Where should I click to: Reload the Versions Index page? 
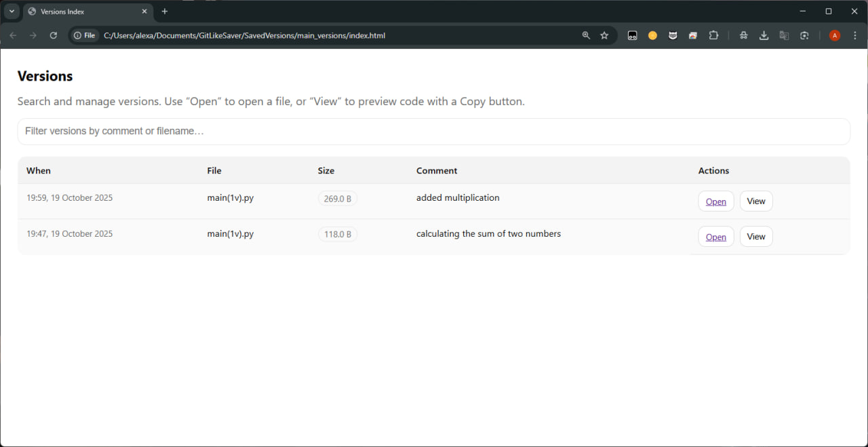tap(54, 35)
